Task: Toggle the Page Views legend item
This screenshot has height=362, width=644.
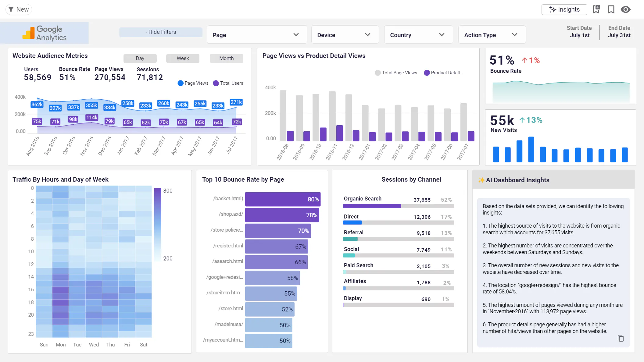Action: [x=193, y=83]
